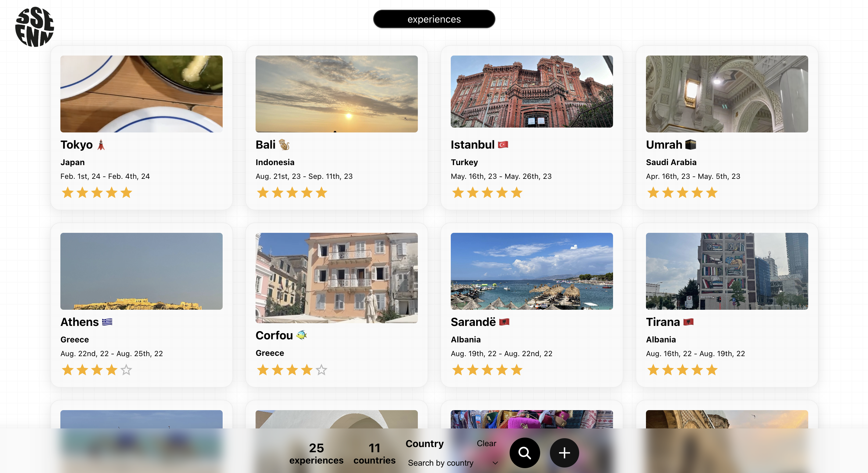Open the Search by country dropdown
The width and height of the screenshot is (868, 473).
[x=453, y=463]
